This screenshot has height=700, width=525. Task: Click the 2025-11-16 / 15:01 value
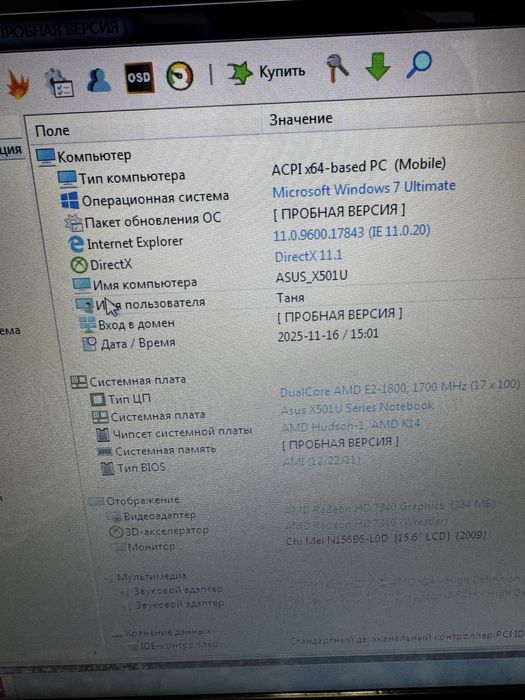[x=328, y=335]
